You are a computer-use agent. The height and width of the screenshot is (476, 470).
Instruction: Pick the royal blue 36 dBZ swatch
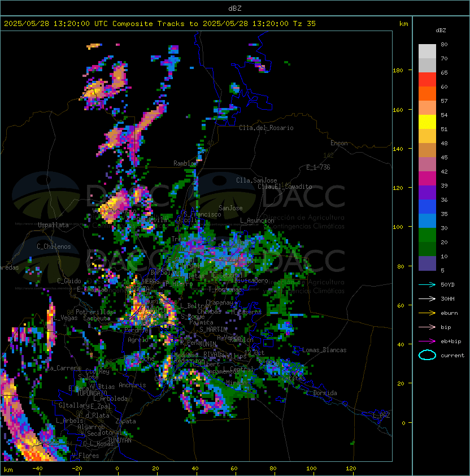427,207
